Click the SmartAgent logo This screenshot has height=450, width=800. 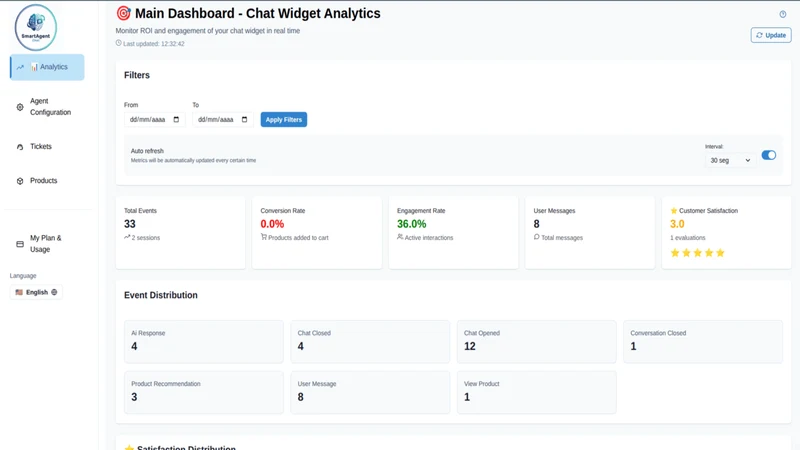[x=36, y=28]
